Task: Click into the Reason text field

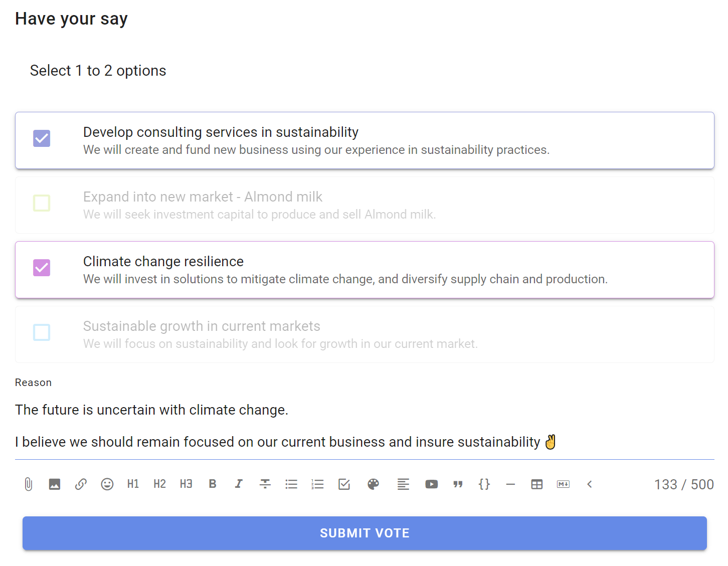Action: coord(365,426)
